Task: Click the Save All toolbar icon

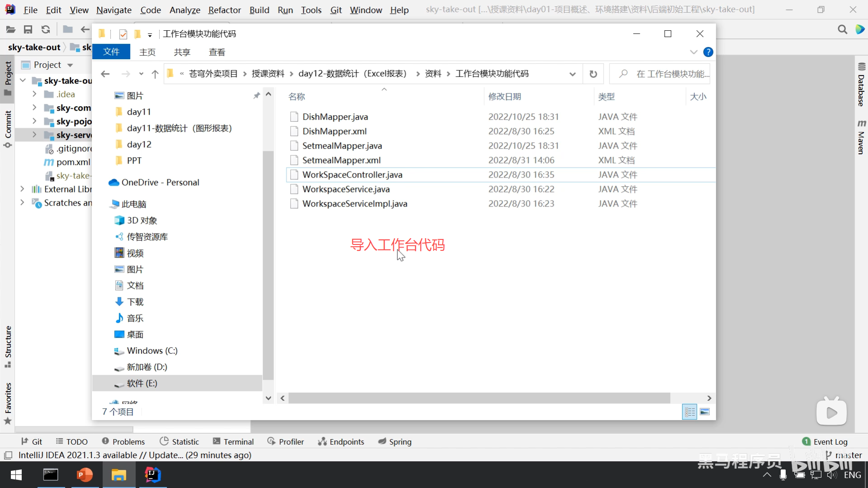Action: click(x=28, y=30)
